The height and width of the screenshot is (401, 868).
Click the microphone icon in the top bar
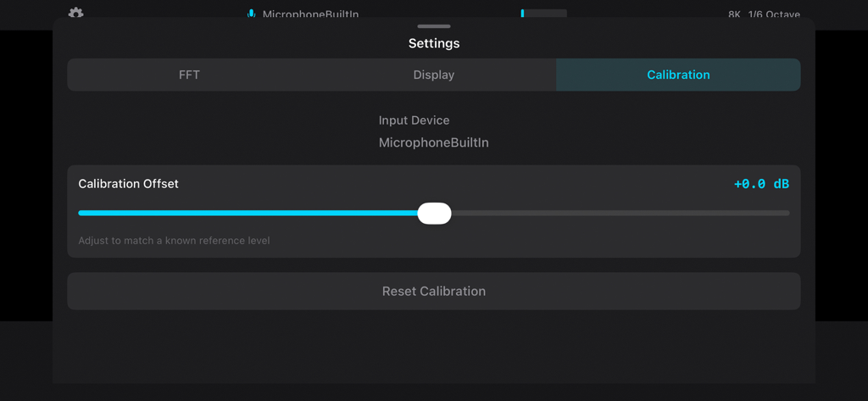(x=251, y=14)
